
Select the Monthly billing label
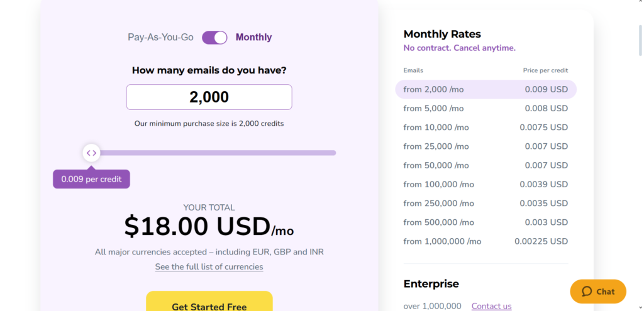(253, 37)
